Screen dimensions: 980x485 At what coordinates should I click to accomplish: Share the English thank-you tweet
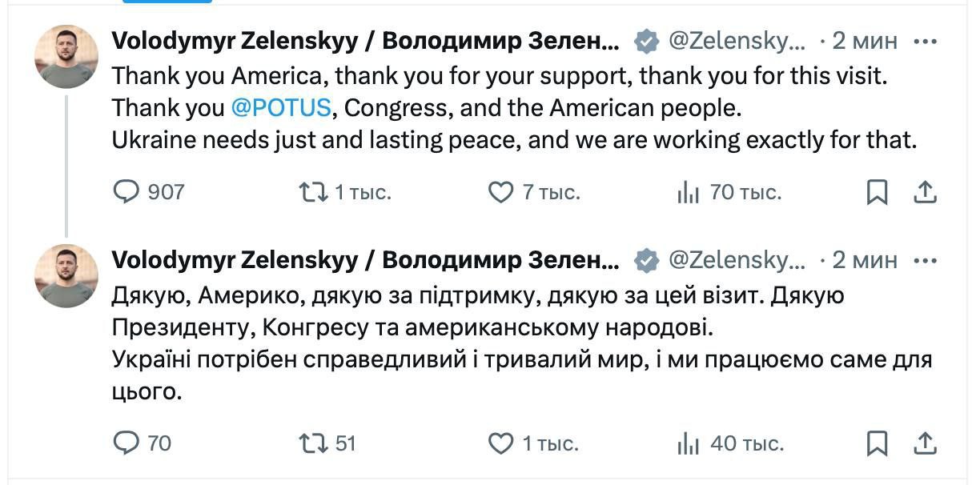click(x=925, y=192)
